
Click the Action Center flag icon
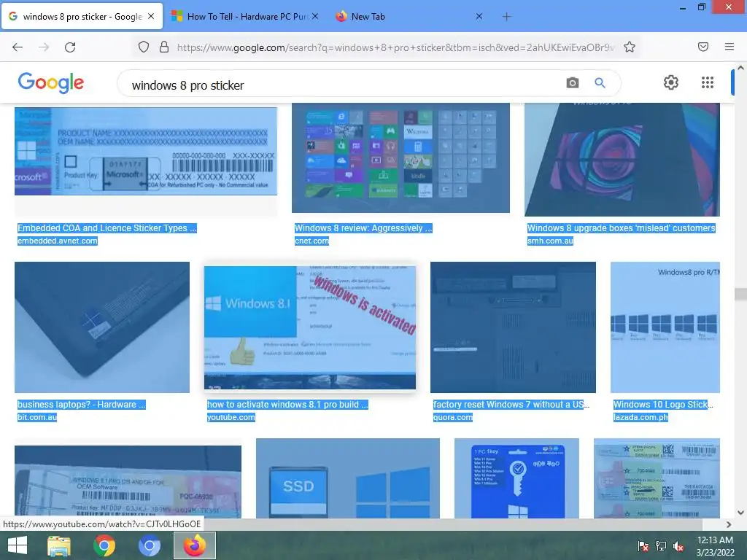643,546
